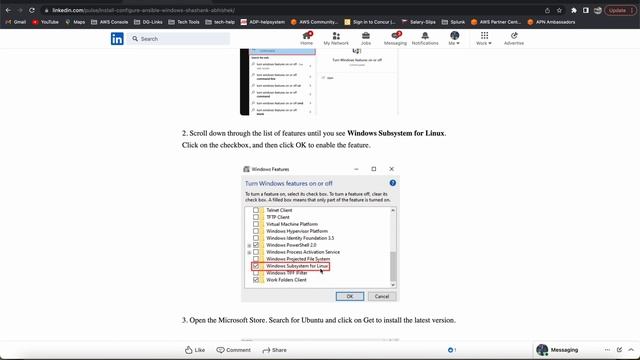Open the Messaging panel at bottom

(x=564, y=350)
